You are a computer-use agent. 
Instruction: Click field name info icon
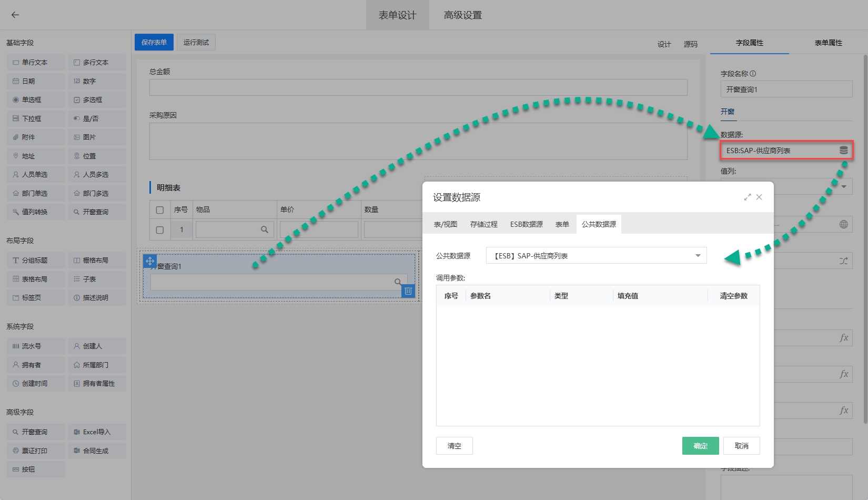pos(753,74)
